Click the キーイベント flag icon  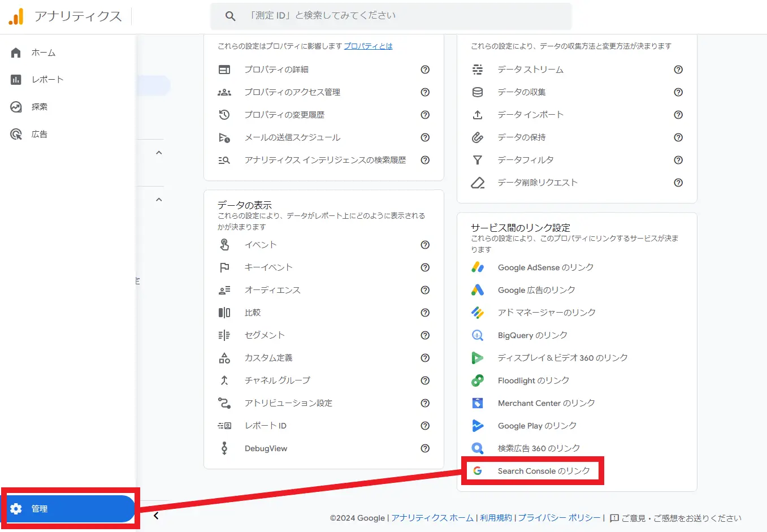224,267
